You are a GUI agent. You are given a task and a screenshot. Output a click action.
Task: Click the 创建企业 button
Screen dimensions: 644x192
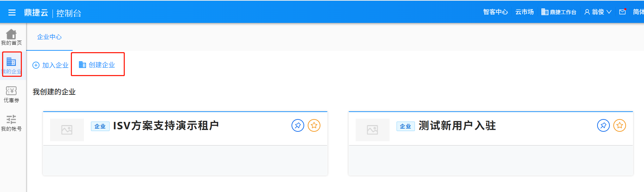97,65
